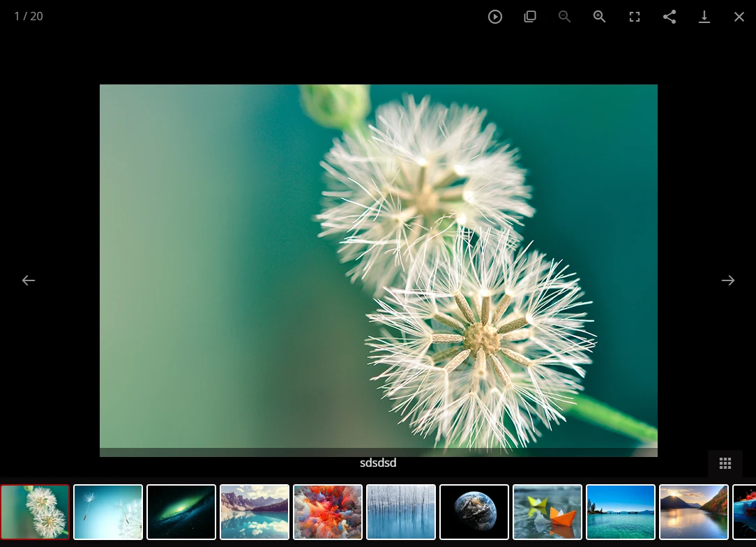Select the planet Earth thumbnail

pyautogui.click(x=474, y=512)
